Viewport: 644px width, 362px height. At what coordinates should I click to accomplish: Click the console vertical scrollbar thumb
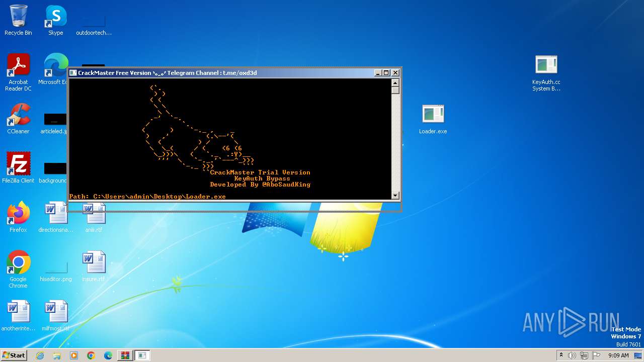(x=395, y=90)
